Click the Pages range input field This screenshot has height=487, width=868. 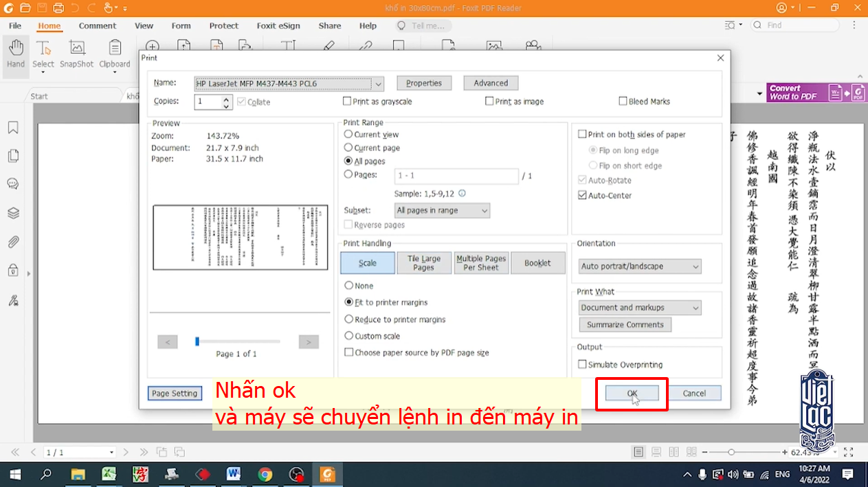point(456,176)
